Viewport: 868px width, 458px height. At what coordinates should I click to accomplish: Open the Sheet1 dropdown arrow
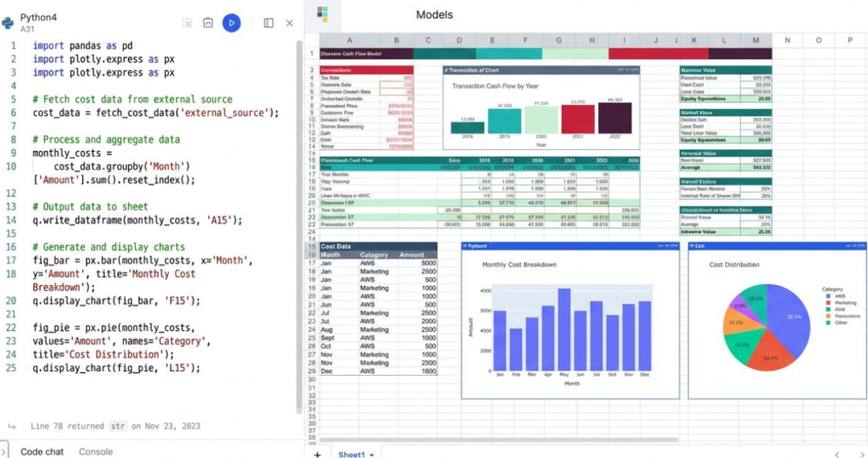[371, 455]
